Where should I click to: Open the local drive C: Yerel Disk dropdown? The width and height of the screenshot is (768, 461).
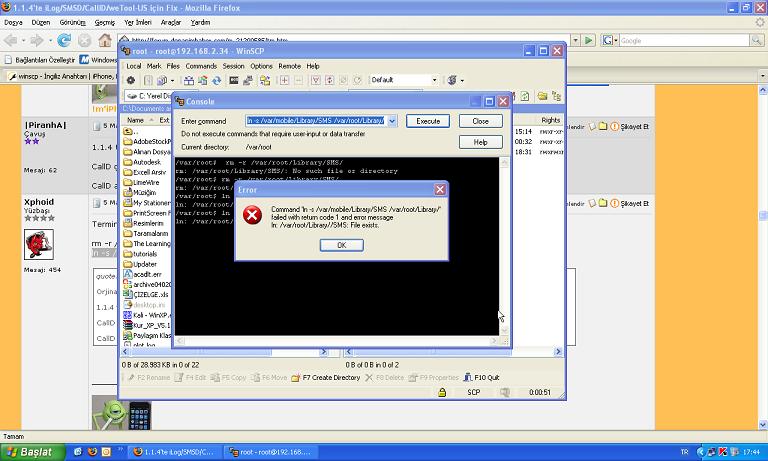click(148, 96)
